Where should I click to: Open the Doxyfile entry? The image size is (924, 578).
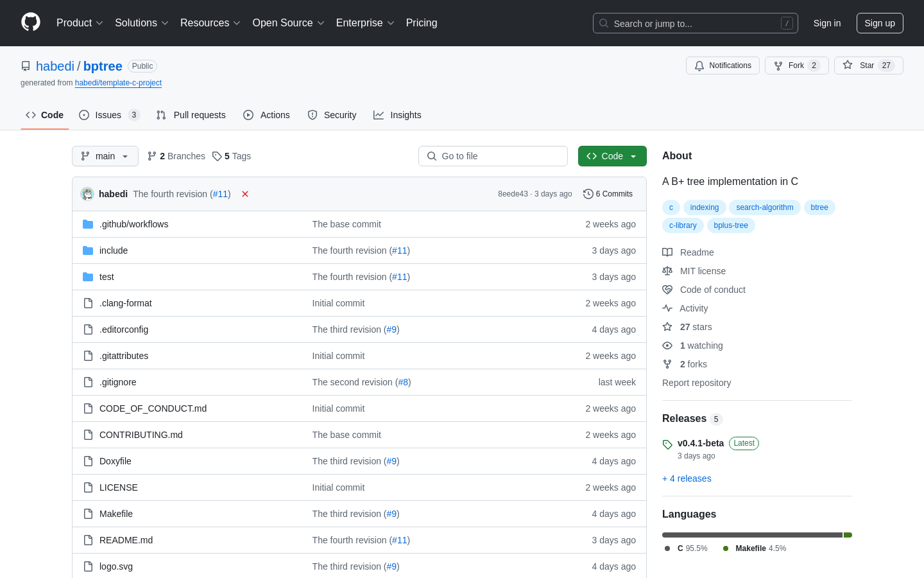tap(116, 461)
